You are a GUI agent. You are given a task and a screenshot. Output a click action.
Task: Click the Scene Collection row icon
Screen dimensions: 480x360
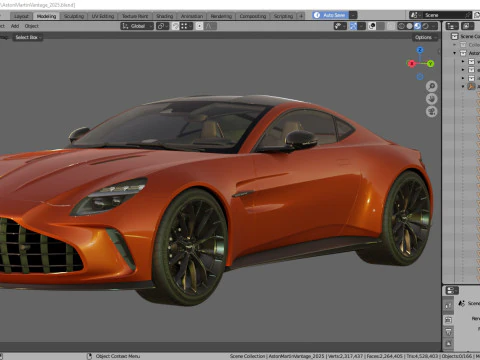pyautogui.click(x=454, y=36)
